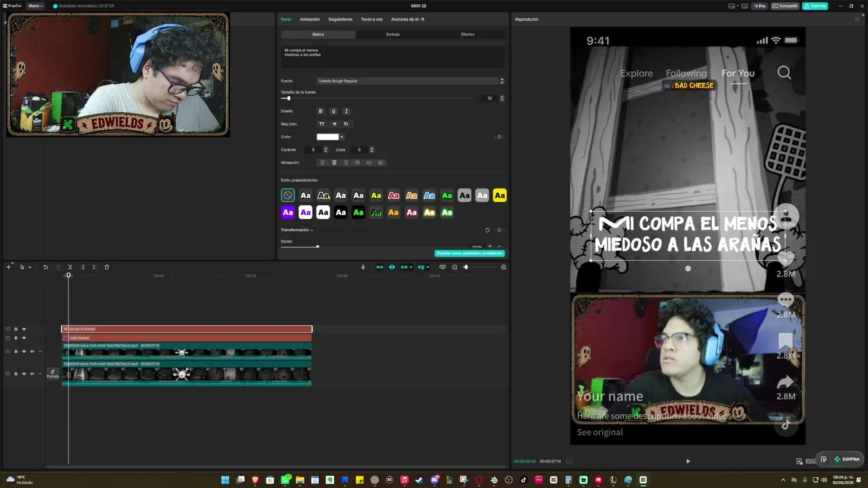Choose the purple background Aa preset
868x488 pixels.
coord(288,213)
